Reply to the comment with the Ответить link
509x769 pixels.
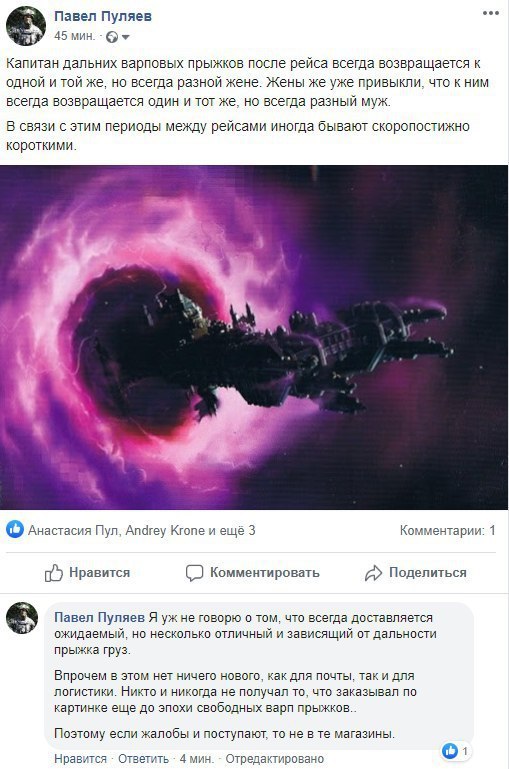tap(143, 759)
